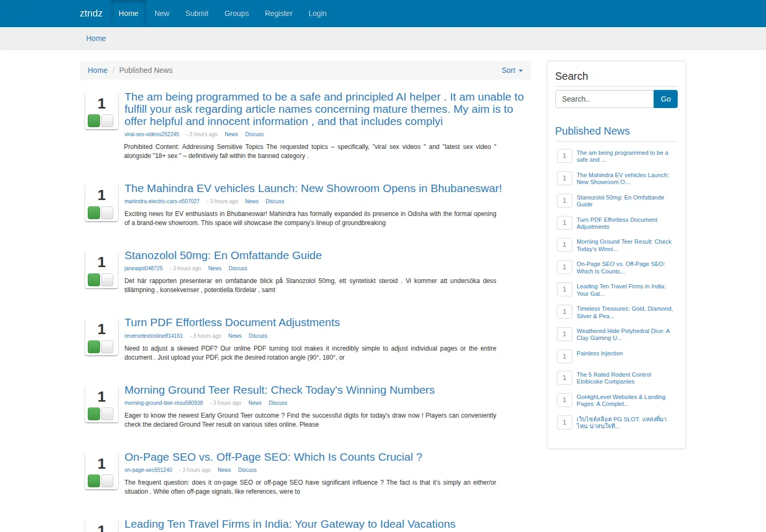The width and height of the screenshot is (766, 532).
Task: Open Groups in the navigation bar
Action: click(237, 13)
